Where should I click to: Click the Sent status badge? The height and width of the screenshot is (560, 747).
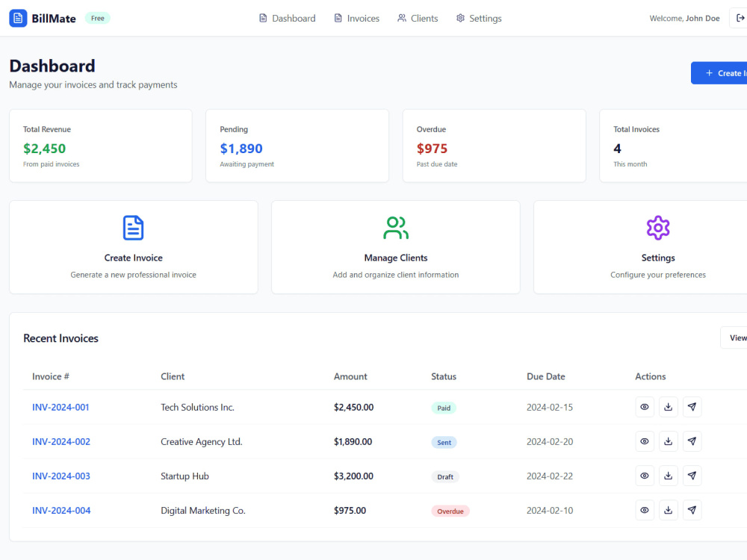tap(444, 442)
